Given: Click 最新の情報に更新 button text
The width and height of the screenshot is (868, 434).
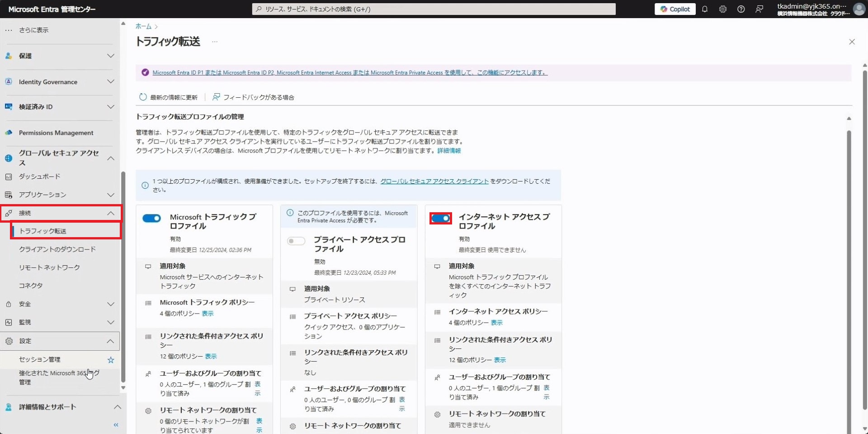Looking at the screenshot, I should pyautogui.click(x=174, y=97).
